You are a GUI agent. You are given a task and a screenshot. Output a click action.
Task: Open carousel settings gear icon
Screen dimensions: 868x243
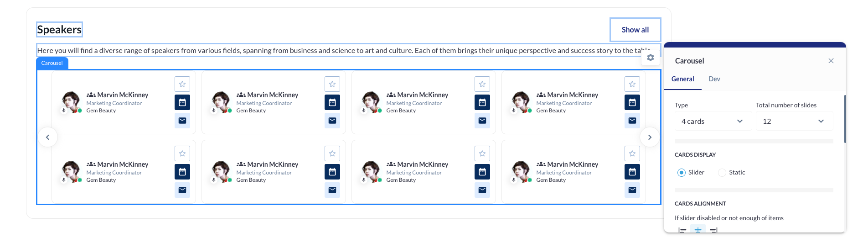tap(651, 58)
